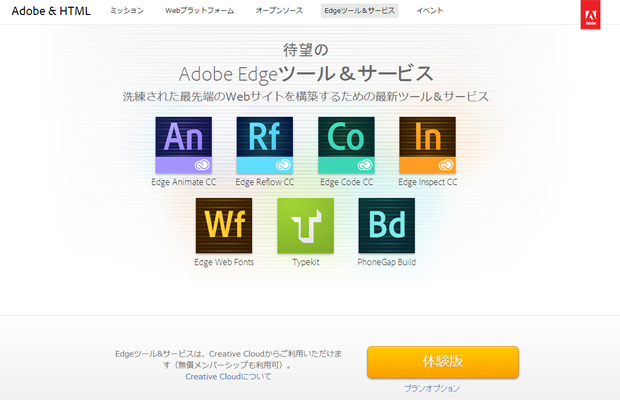Open the PhoneGap Build Bd icon
Image resolution: width=620 pixels, height=400 pixels.
point(387,225)
